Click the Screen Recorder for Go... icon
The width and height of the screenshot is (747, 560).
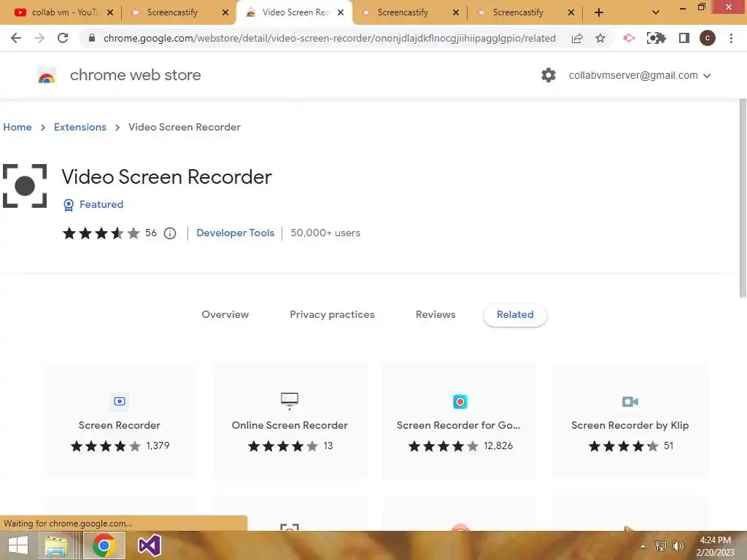click(460, 402)
